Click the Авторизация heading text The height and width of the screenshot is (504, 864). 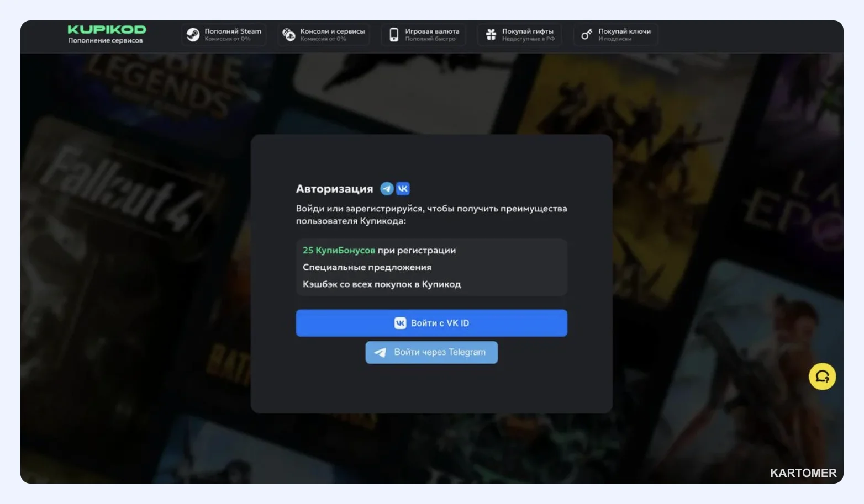pos(334,189)
